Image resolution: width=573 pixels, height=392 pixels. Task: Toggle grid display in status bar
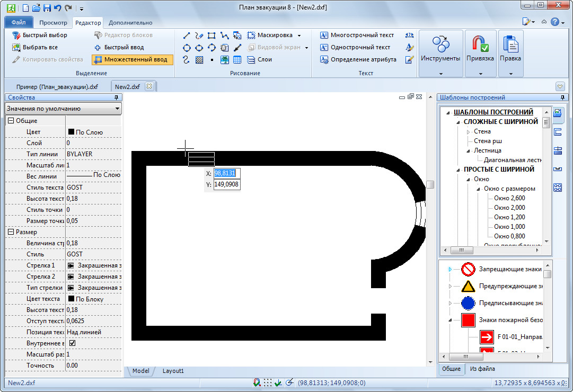(x=268, y=382)
